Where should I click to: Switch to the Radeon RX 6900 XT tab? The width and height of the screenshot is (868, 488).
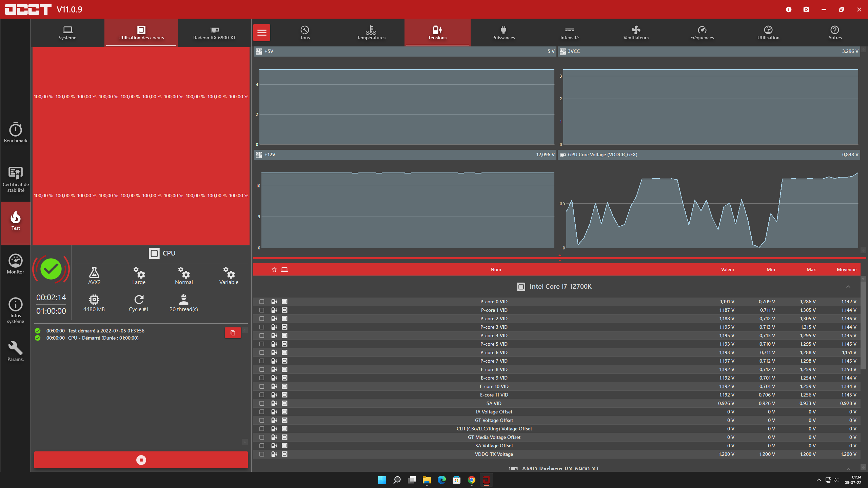click(214, 33)
